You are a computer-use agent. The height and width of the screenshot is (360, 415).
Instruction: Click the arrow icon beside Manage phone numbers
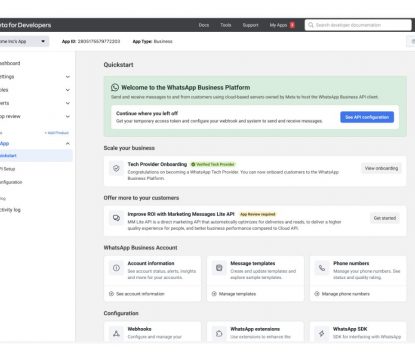point(317,294)
